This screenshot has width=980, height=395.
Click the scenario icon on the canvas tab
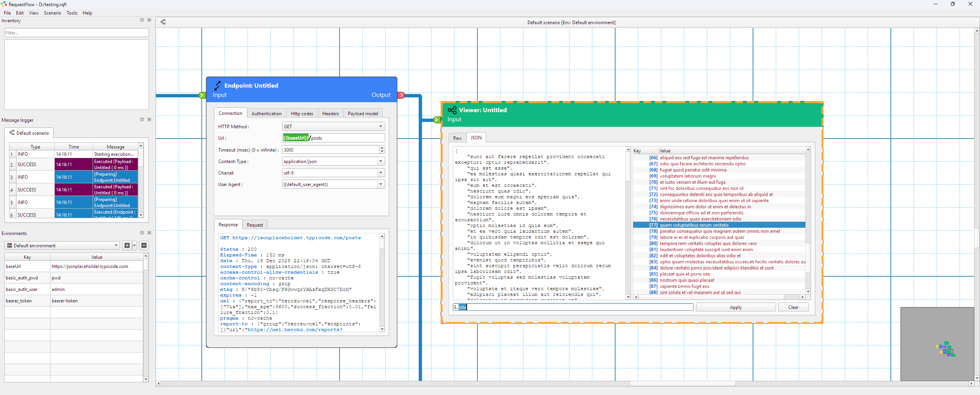point(163,22)
